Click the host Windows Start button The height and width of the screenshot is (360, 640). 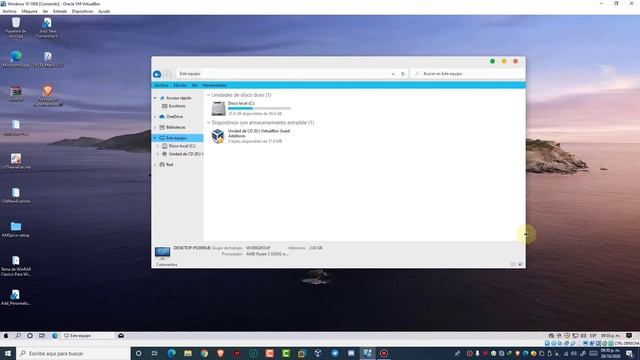tap(7, 353)
